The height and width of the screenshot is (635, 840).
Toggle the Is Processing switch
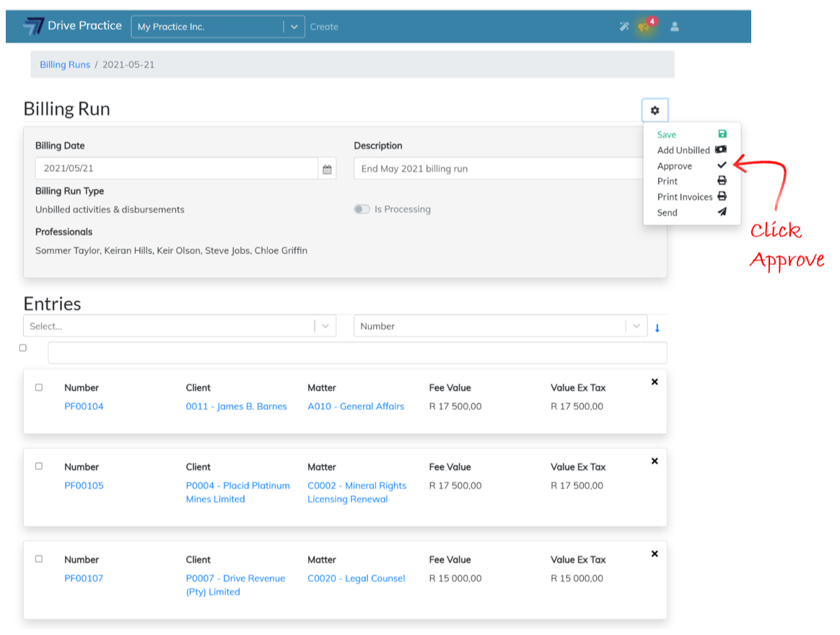362,209
